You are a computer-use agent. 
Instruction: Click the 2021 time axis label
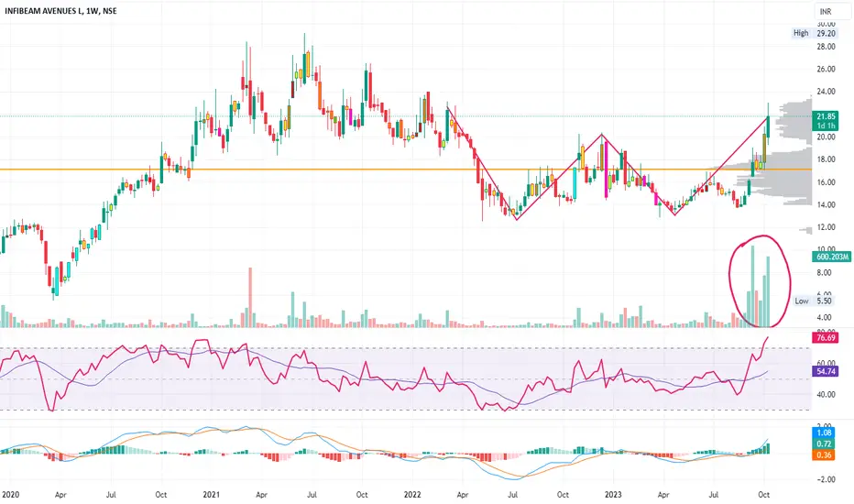coord(212,495)
